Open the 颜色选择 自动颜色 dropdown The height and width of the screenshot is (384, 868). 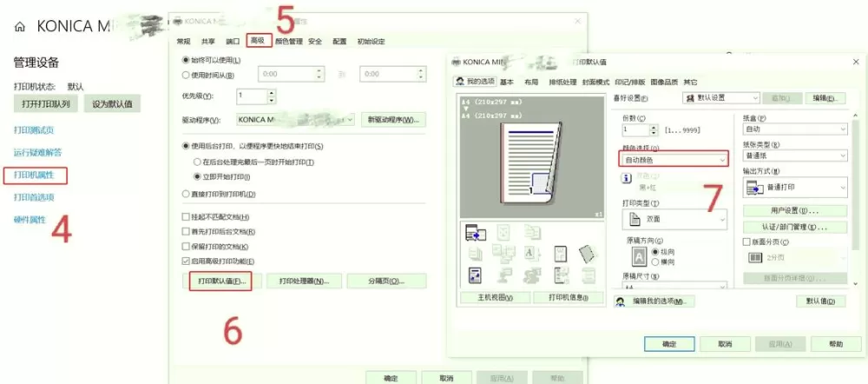tap(674, 160)
